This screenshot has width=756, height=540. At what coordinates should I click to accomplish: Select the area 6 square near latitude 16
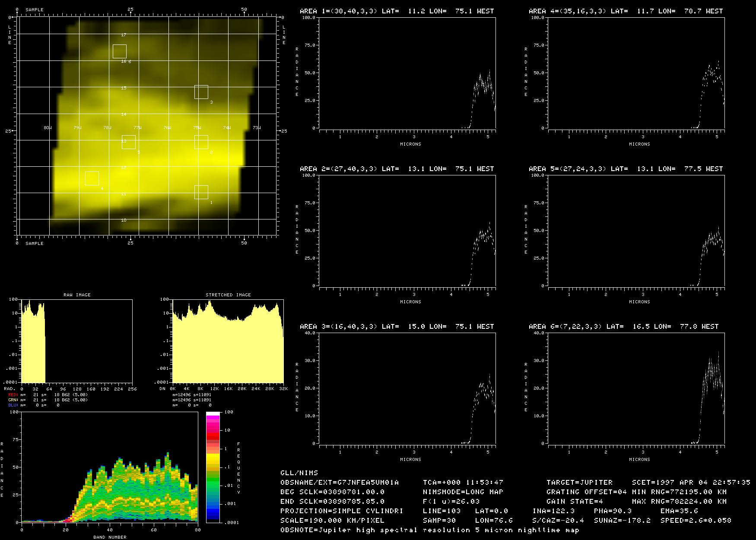point(119,51)
